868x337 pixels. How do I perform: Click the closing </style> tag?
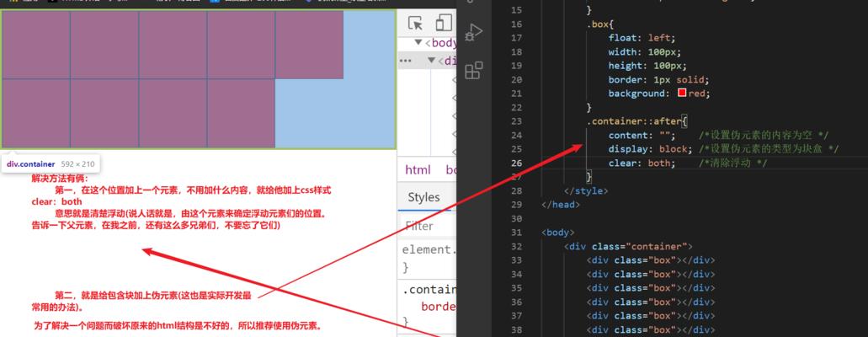[x=586, y=190]
